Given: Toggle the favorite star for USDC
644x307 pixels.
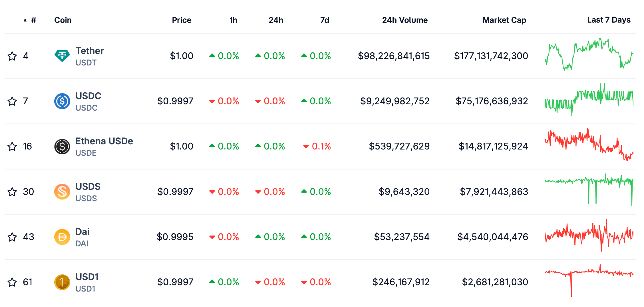Looking at the screenshot, I should (x=12, y=101).
